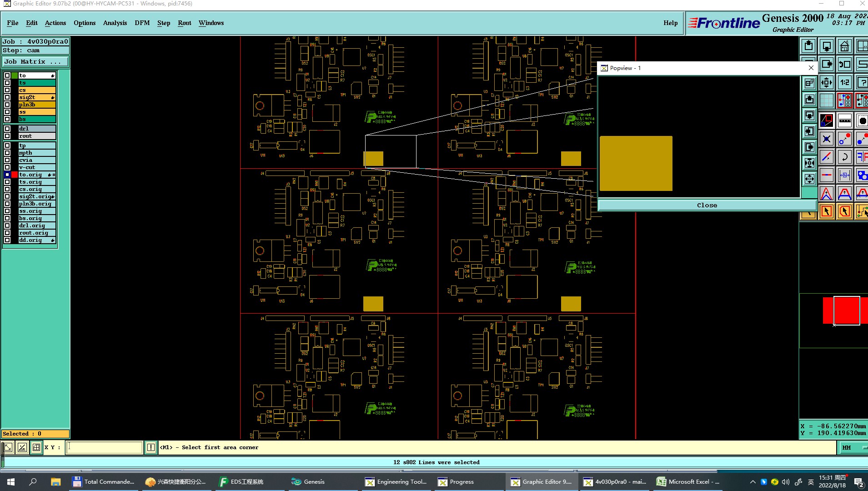
Task: Toggle the v-cut layer checkbox
Action: 7,167
